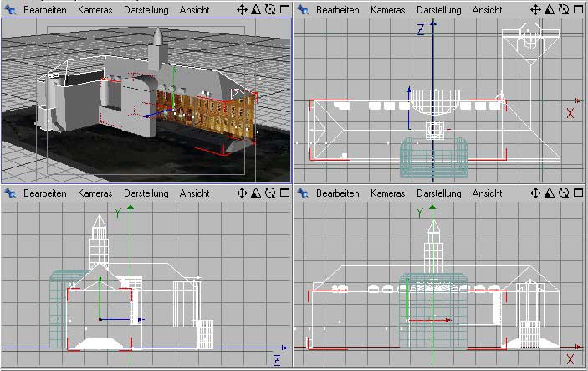This screenshot has width=588, height=371.
Task: Open Darstellung menu in the top XZ viewport
Action: [439, 10]
